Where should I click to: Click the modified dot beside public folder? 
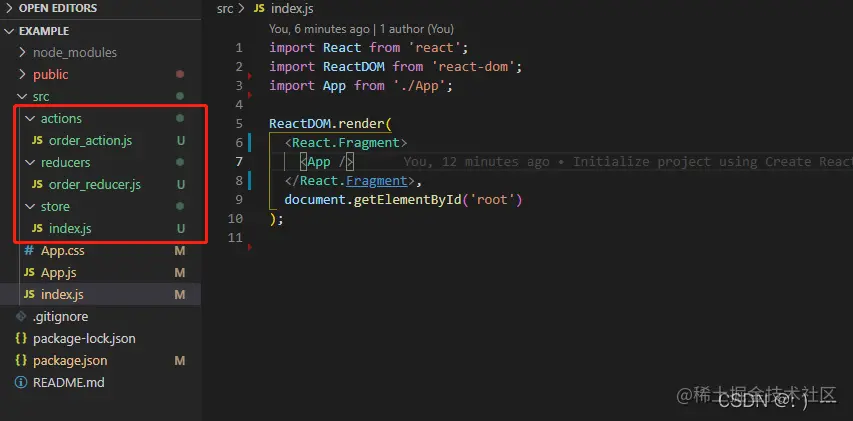click(x=180, y=74)
